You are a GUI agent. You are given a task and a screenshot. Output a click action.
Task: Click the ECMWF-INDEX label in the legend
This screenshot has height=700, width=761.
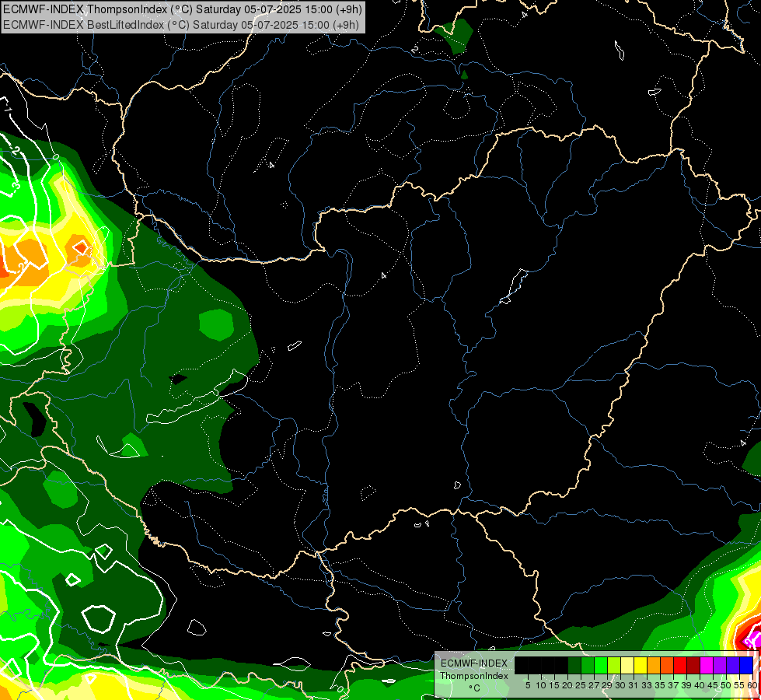pyautogui.click(x=474, y=663)
